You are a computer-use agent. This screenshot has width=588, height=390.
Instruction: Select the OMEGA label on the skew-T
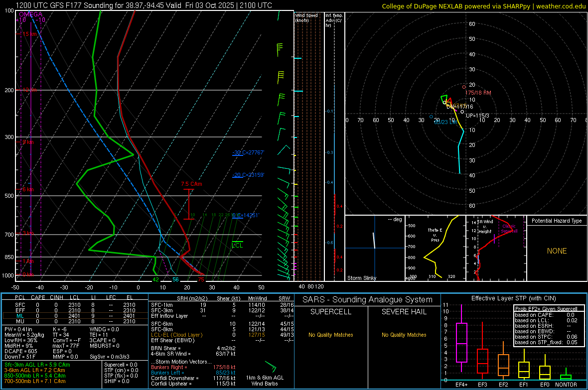[x=31, y=14]
